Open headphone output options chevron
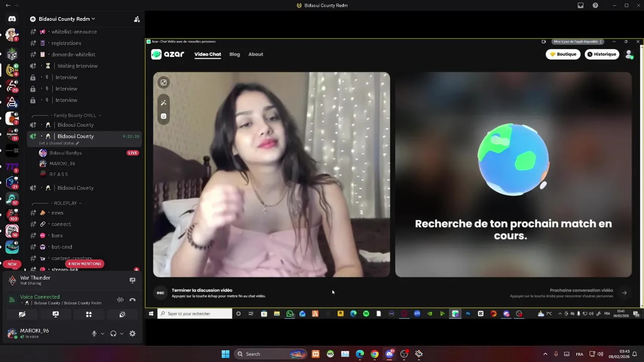Image resolution: width=644 pixels, height=362 pixels. (122, 333)
